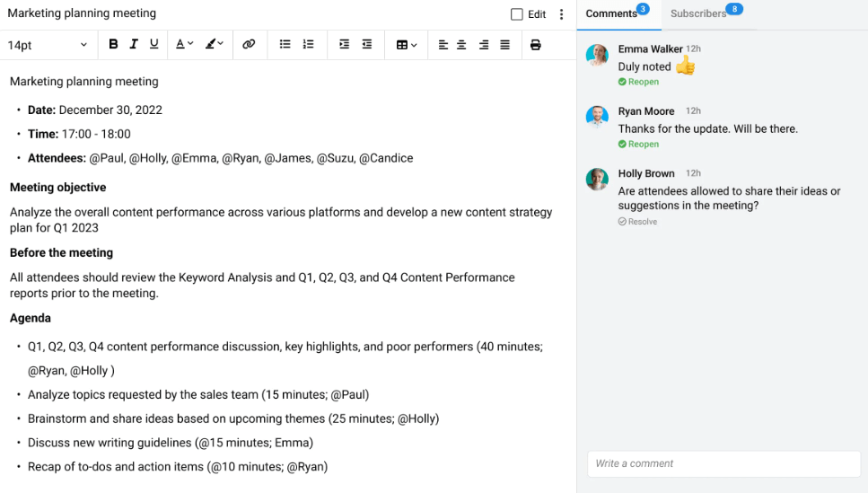Image resolution: width=868 pixels, height=493 pixels.
Task: Justify the text
Action: tap(504, 45)
